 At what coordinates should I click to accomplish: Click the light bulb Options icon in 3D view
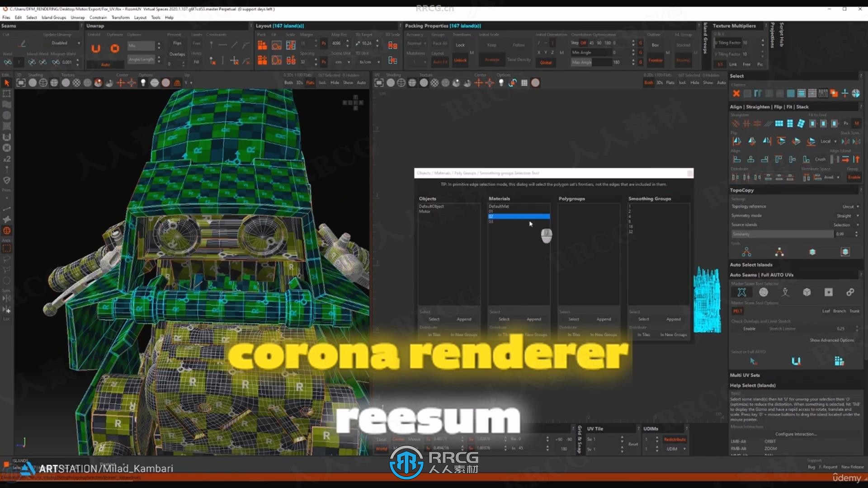click(x=143, y=83)
